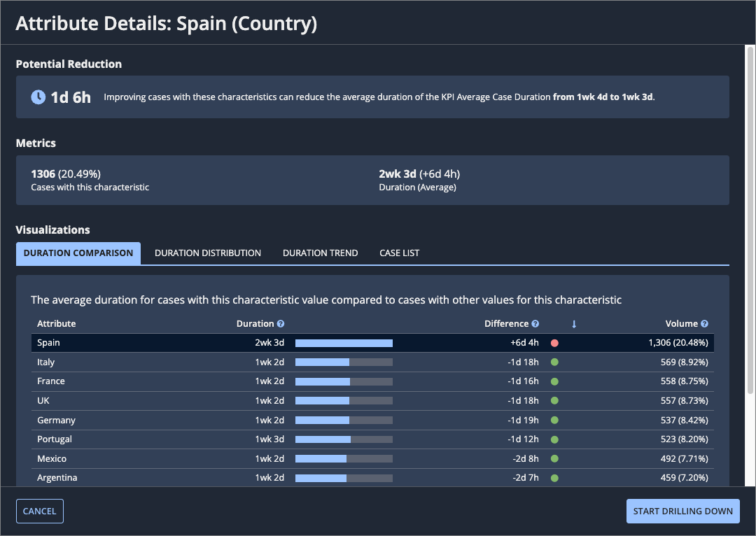Click the Attribute column header

[x=57, y=323]
